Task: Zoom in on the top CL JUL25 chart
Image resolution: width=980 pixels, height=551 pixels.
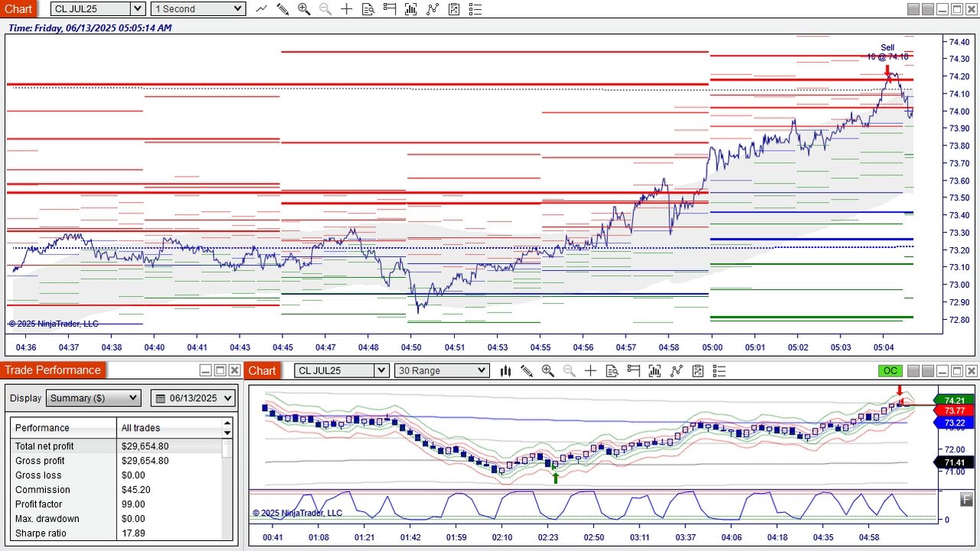Action: [304, 9]
